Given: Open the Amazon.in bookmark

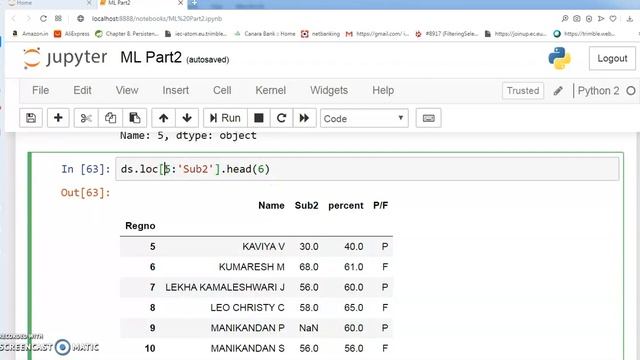Looking at the screenshot, I should (30, 34).
